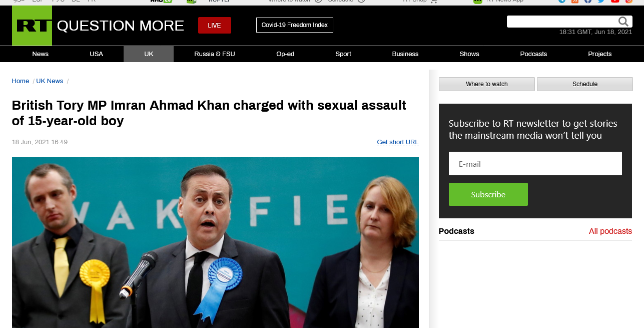644x328 pixels.
Task: Open RT's Twitter icon
Action: 601,2
